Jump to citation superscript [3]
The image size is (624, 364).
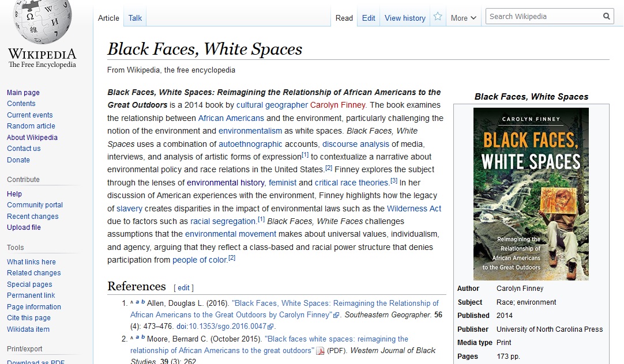[x=394, y=180]
